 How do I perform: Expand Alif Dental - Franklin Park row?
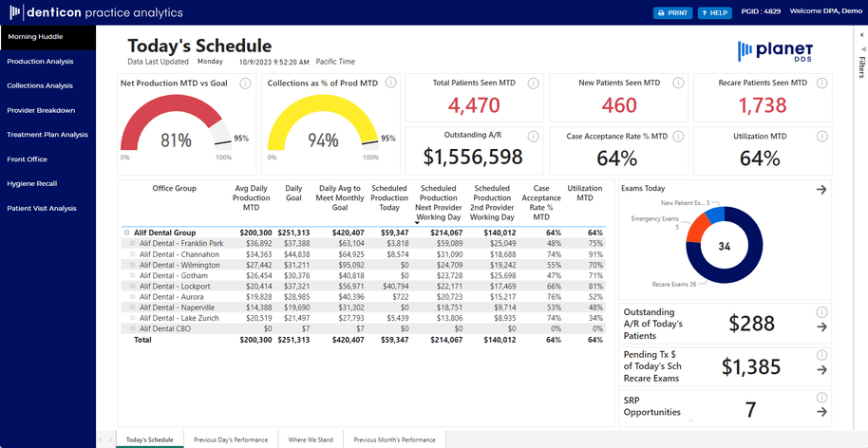tap(134, 244)
